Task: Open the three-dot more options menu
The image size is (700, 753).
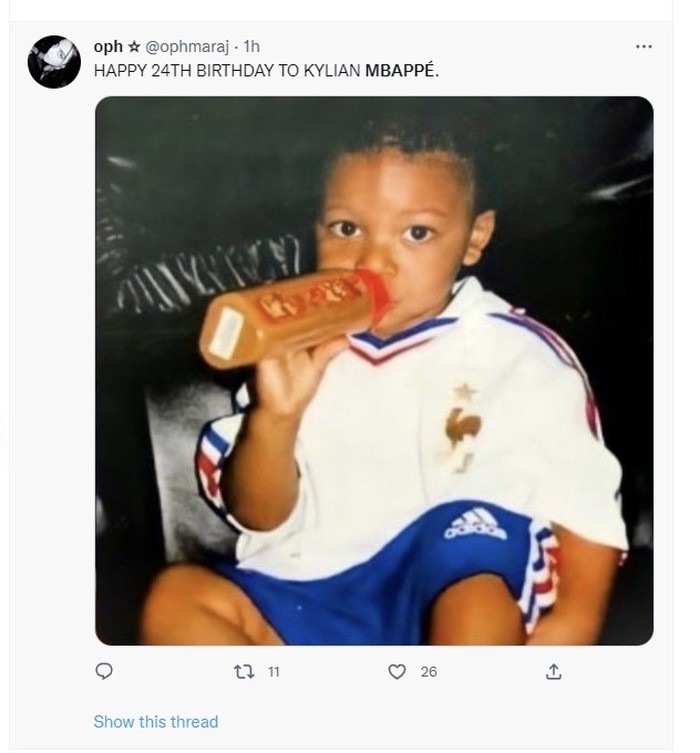Action: click(643, 47)
